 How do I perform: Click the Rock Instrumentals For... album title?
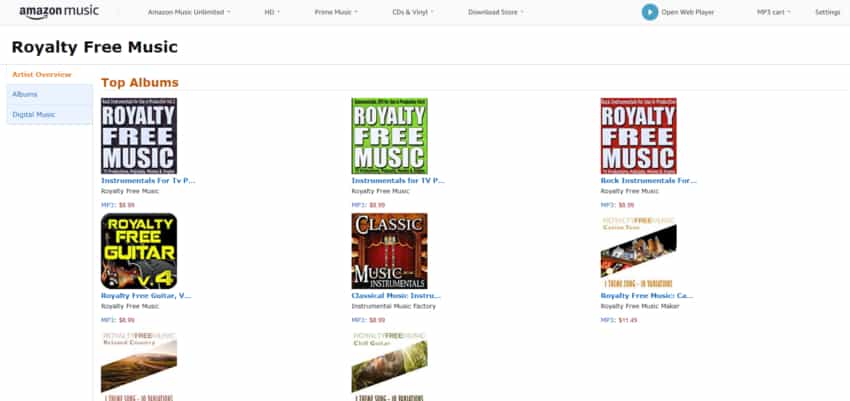[x=648, y=180]
